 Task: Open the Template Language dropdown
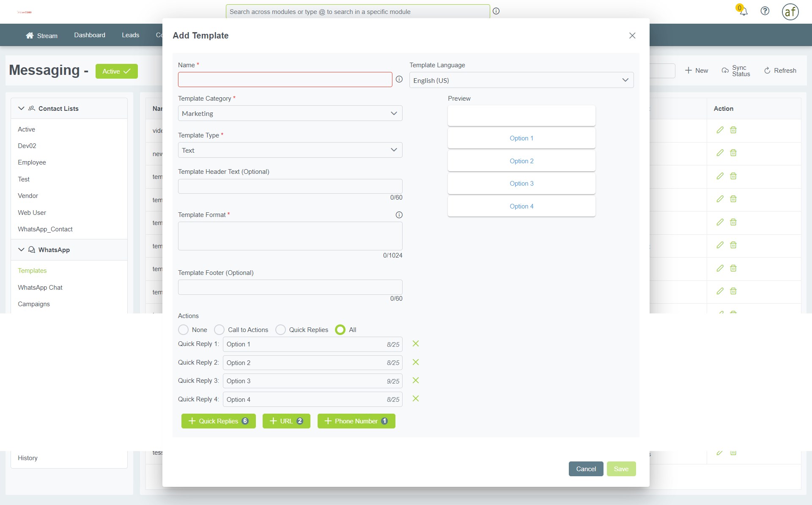521,80
